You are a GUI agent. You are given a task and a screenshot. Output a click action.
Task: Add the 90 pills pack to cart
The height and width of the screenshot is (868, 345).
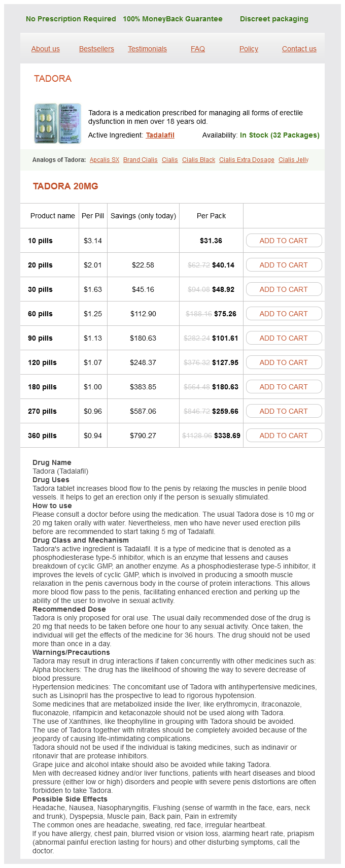[x=284, y=338]
